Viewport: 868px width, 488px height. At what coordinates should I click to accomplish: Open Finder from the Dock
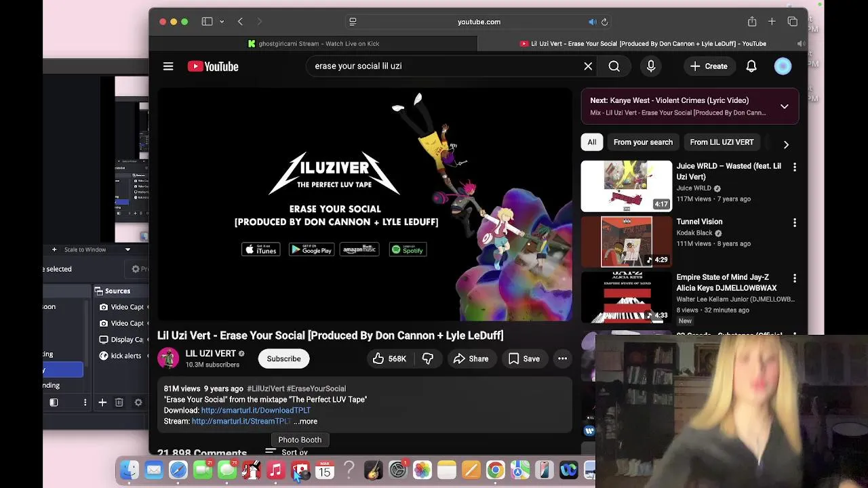pos(130,470)
